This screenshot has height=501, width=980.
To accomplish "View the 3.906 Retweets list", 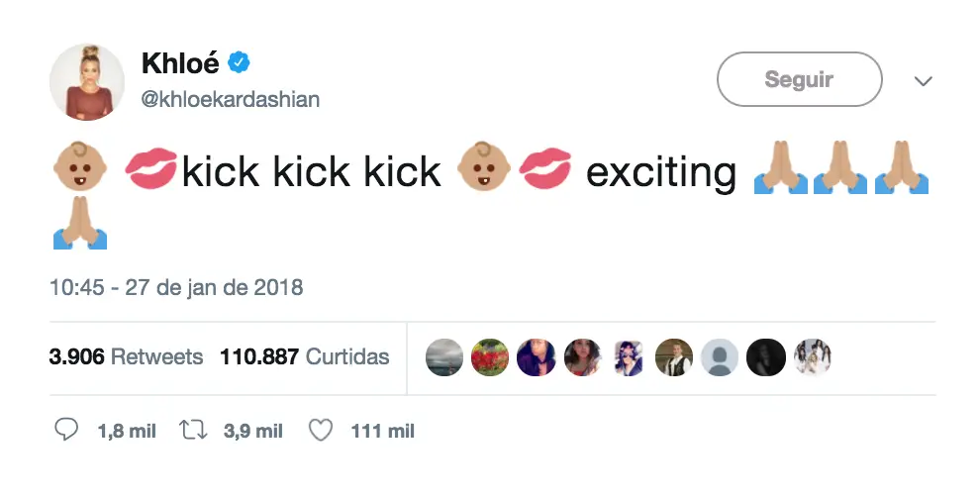I will [127, 356].
